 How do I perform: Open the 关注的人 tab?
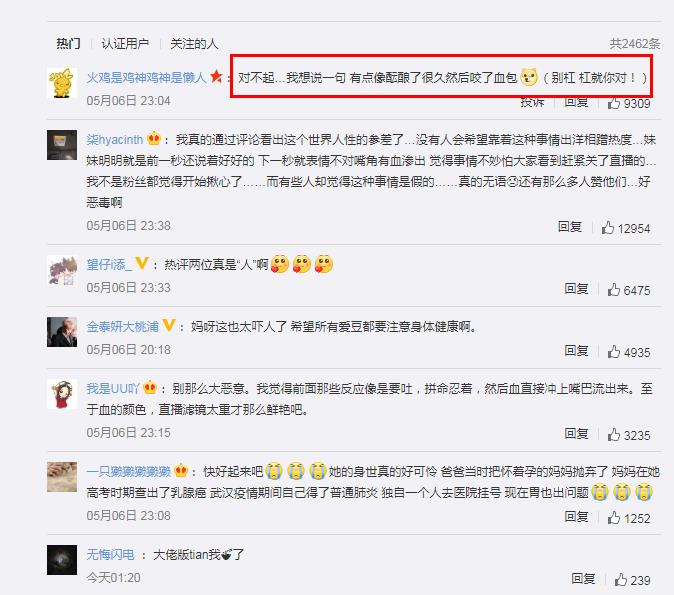click(x=194, y=43)
